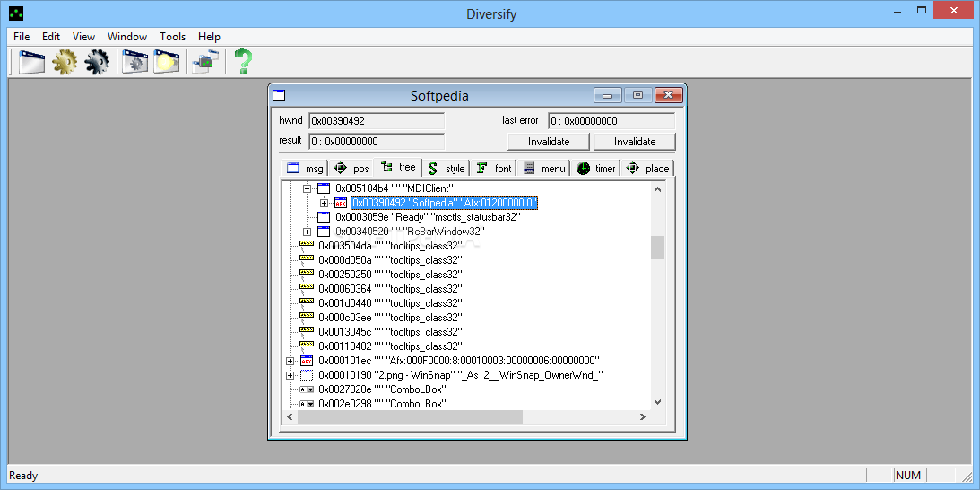The width and height of the screenshot is (980, 490).
Task: Select the row 0x001d0440 tooltips_class32
Action: 390,303
